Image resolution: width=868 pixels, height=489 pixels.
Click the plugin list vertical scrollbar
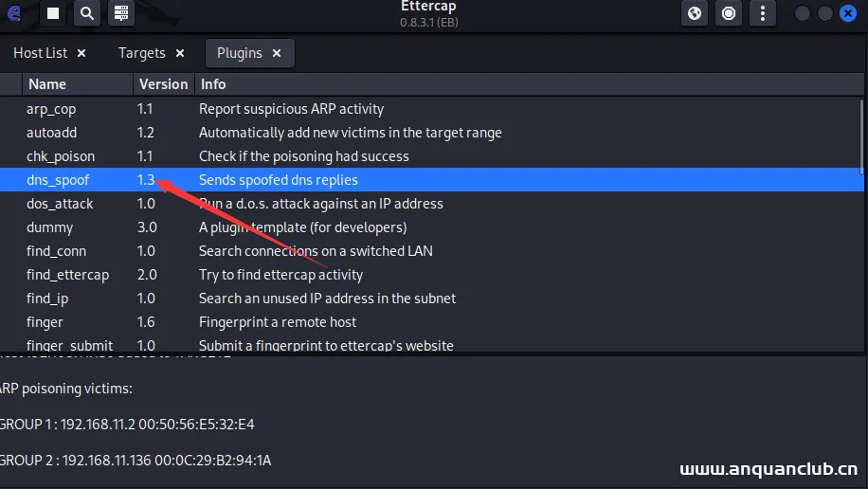[x=862, y=133]
